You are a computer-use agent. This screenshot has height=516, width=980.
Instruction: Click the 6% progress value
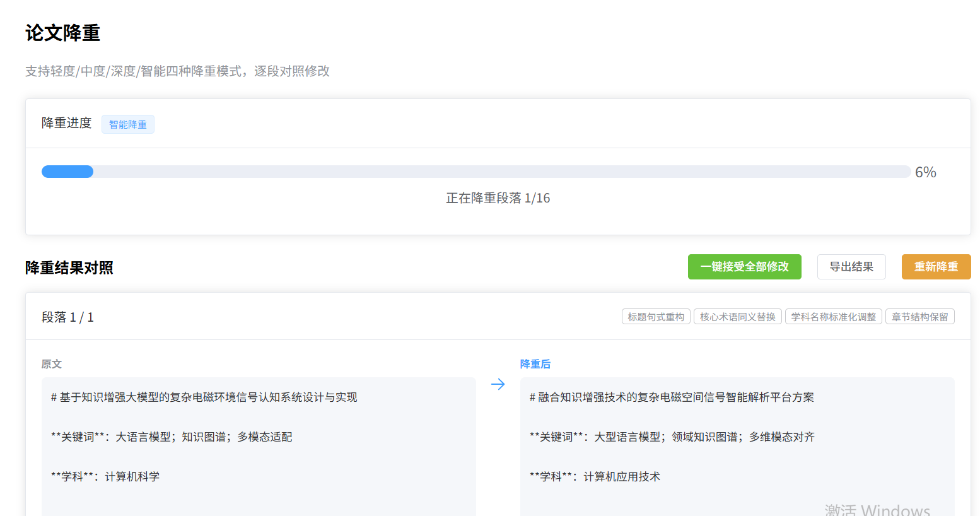[926, 172]
